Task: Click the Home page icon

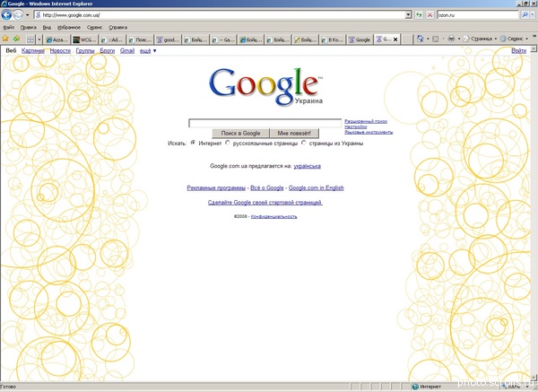Action: (x=420, y=39)
